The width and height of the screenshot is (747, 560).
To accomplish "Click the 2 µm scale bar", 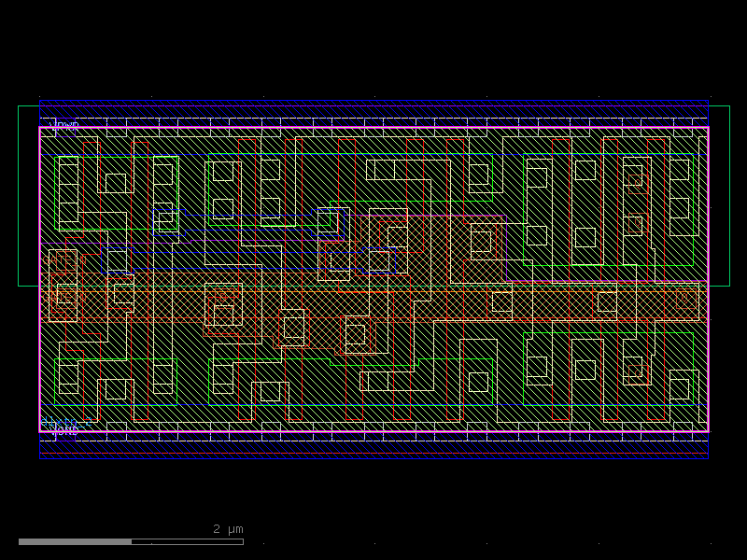I will (x=131, y=539).
